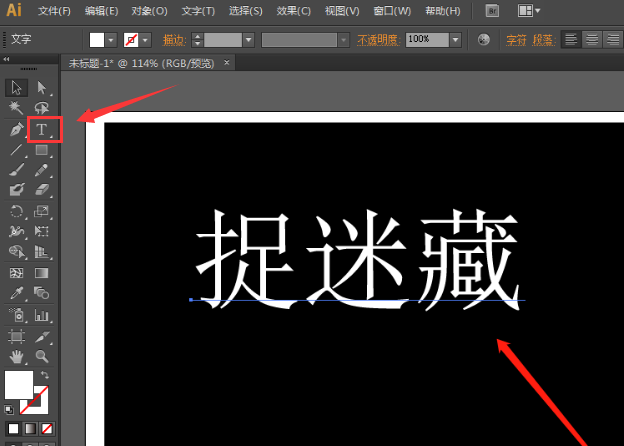The height and width of the screenshot is (446, 624).
Task: Select the Paintbrush tool
Action: coord(16,170)
